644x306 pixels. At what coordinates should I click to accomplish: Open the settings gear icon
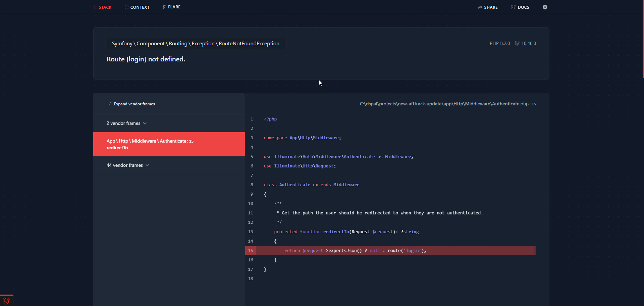545,7
